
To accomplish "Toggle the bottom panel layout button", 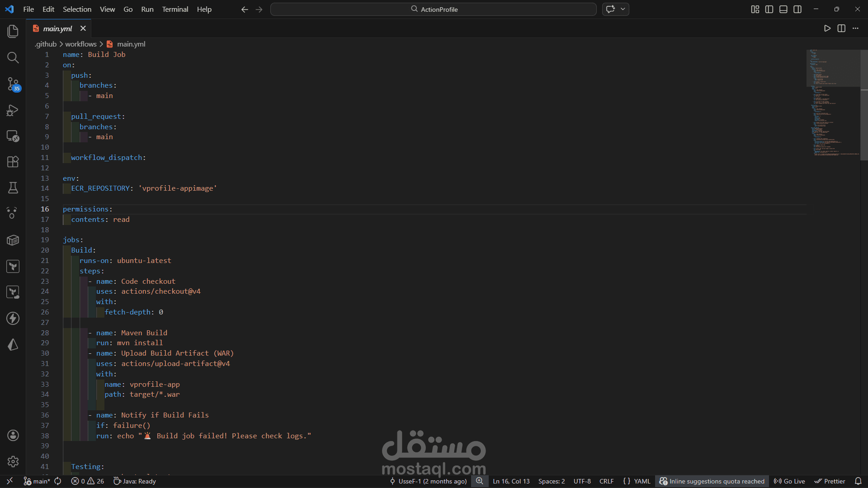I will click(x=783, y=9).
